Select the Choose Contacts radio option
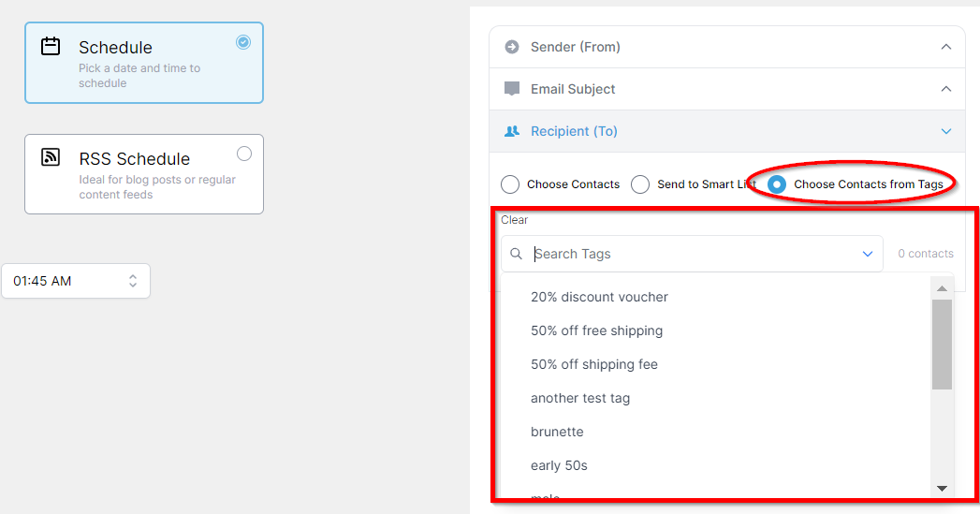 point(510,184)
